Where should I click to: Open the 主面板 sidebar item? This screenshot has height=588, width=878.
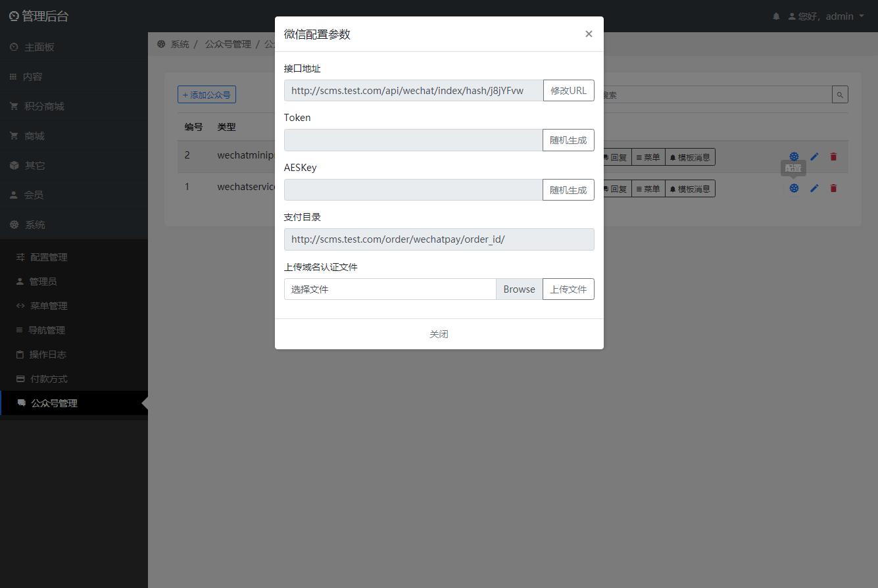point(74,47)
